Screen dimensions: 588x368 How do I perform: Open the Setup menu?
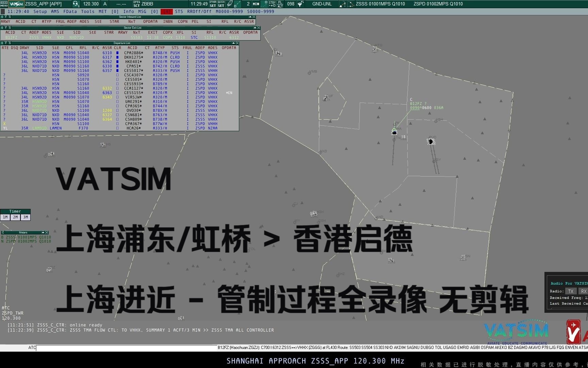[x=40, y=12]
